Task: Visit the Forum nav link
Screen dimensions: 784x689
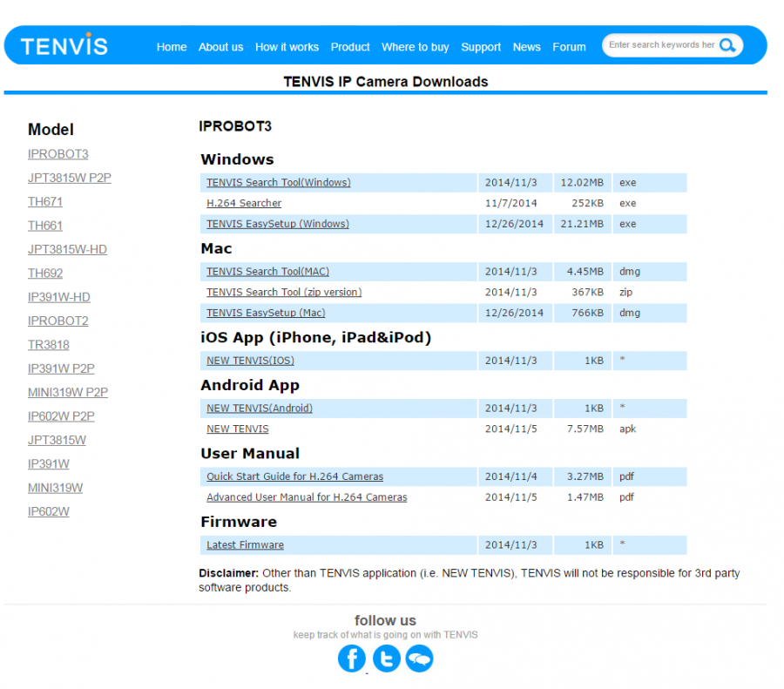Action: coord(569,47)
